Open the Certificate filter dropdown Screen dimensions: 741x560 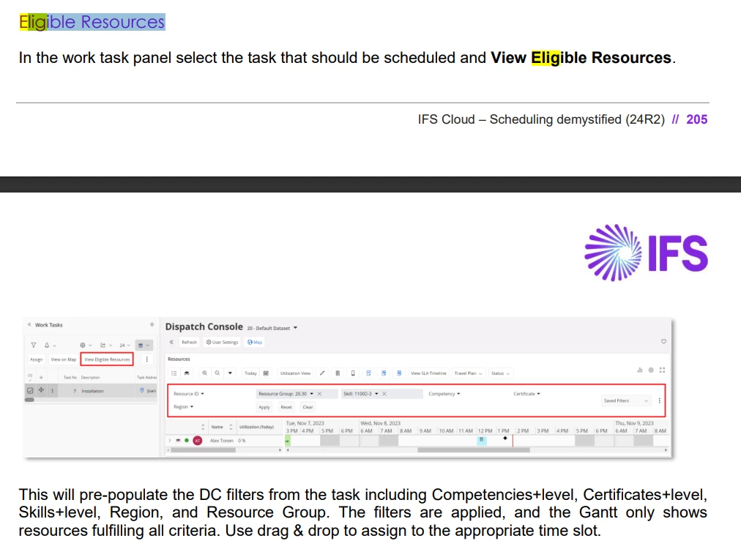526,394
